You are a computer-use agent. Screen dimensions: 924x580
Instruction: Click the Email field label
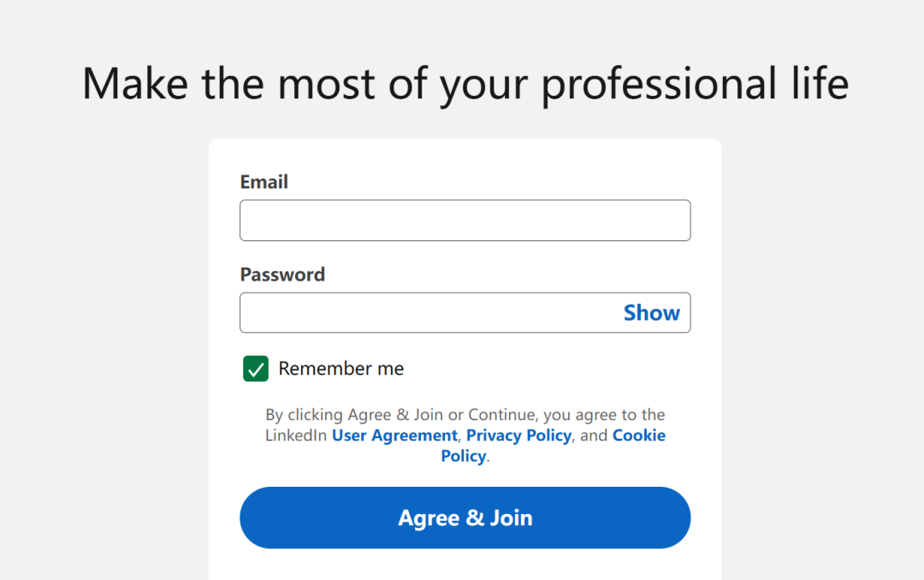point(264,182)
